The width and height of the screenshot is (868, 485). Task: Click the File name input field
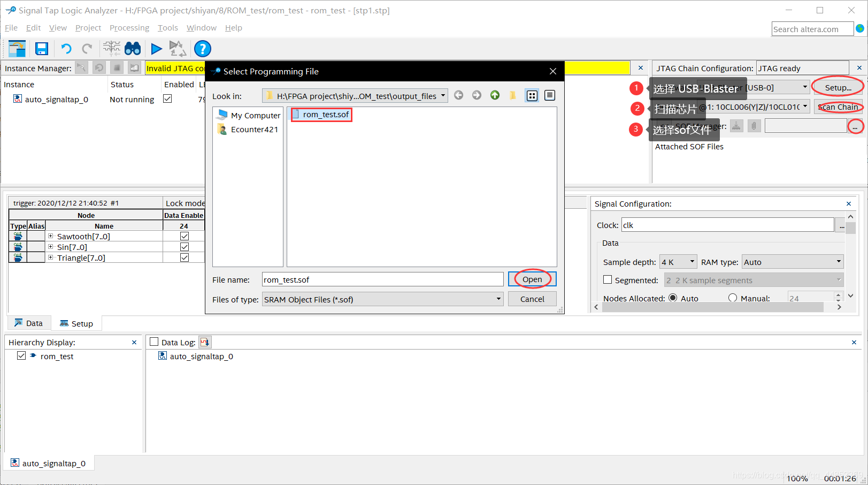(382, 279)
